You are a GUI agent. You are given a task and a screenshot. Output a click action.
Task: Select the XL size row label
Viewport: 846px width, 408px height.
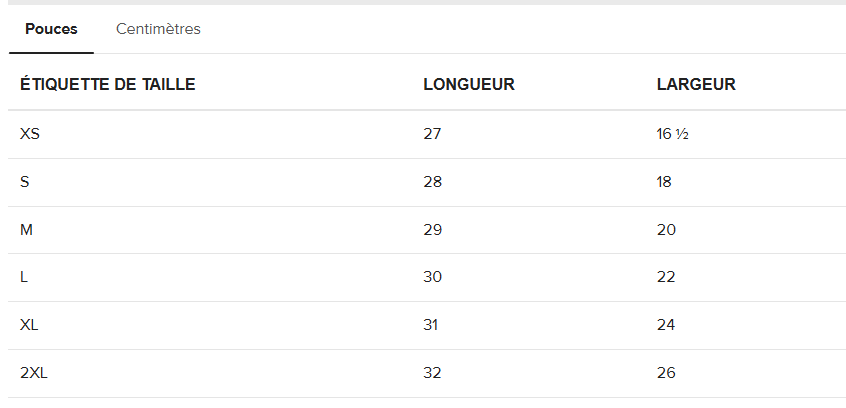tap(29, 325)
